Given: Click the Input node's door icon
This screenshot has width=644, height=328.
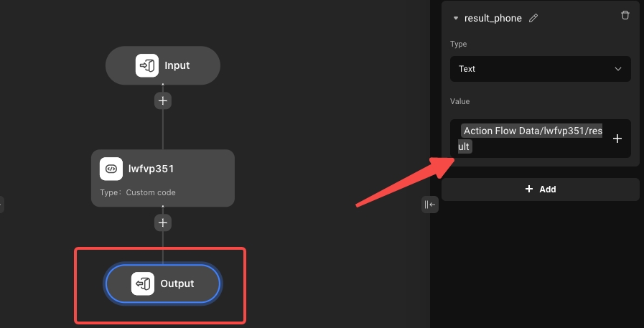Looking at the screenshot, I should point(147,65).
